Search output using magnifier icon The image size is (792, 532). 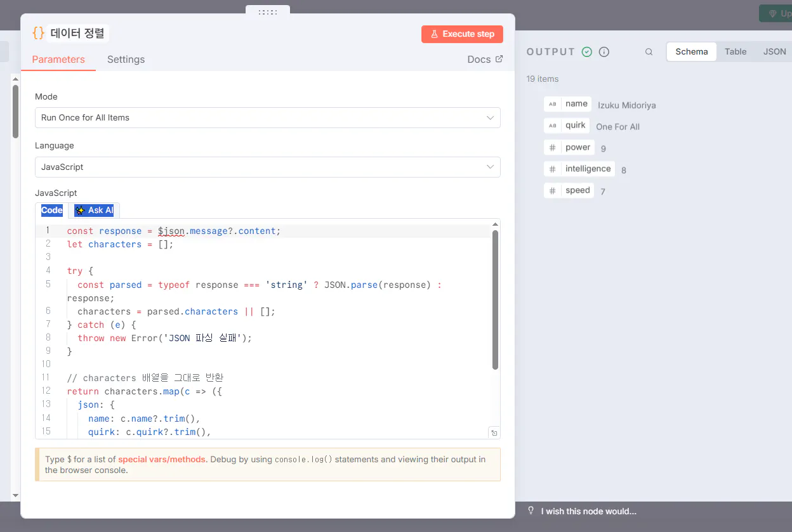click(649, 52)
